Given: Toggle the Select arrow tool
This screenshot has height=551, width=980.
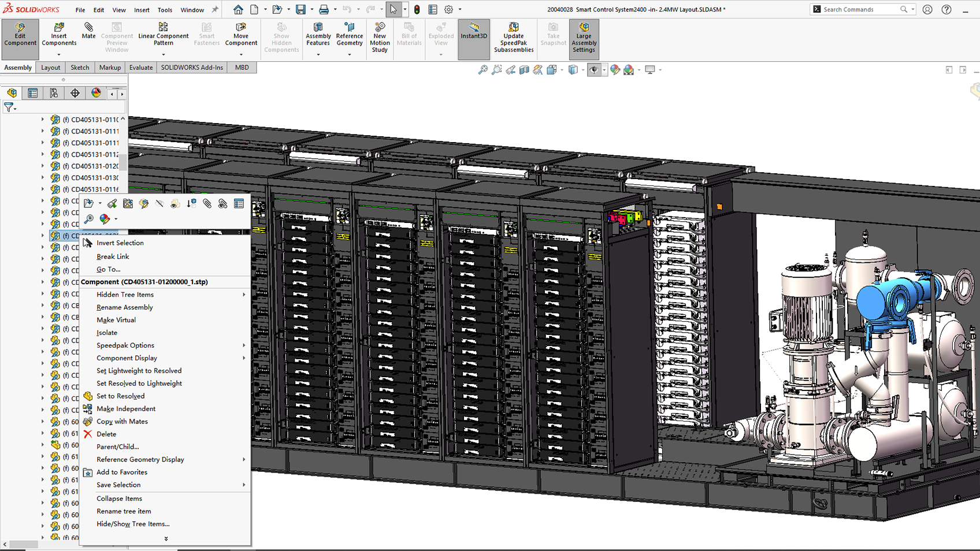Looking at the screenshot, I should (x=394, y=9).
